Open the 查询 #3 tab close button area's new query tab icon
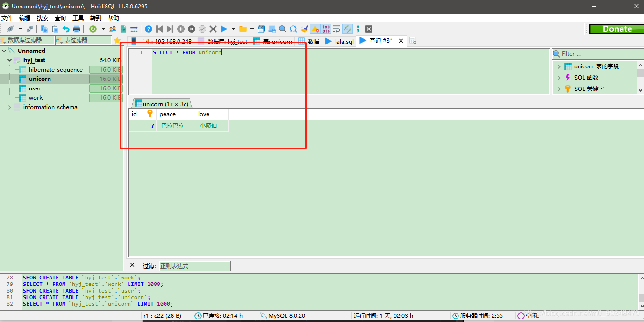 pyautogui.click(x=413, y=41)
